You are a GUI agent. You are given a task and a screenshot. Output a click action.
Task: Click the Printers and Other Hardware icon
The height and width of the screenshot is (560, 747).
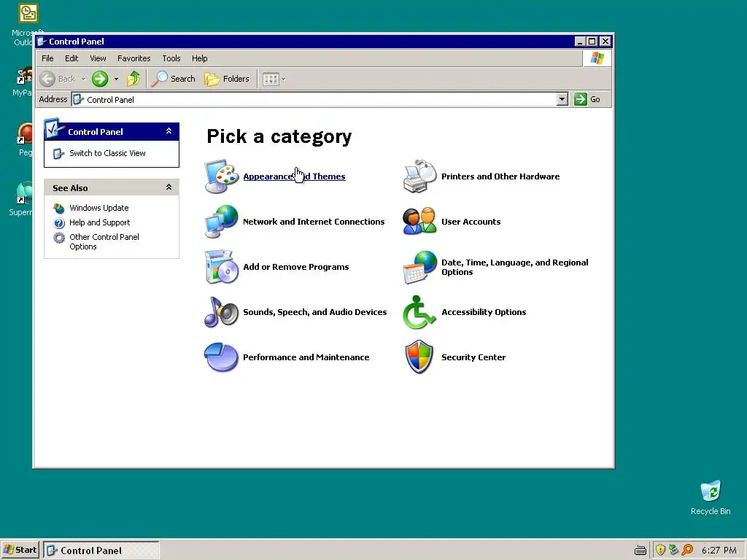pos(419,176)
